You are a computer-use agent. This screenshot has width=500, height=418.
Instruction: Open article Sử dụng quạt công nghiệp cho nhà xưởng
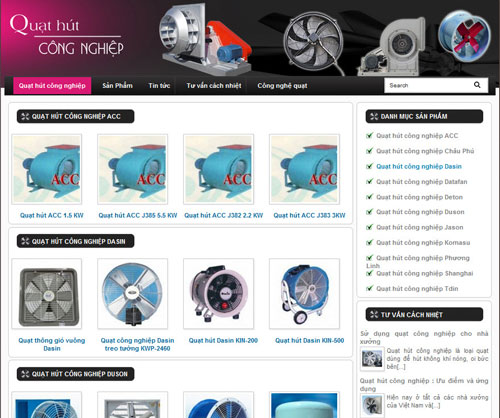(x=424, y=337)
